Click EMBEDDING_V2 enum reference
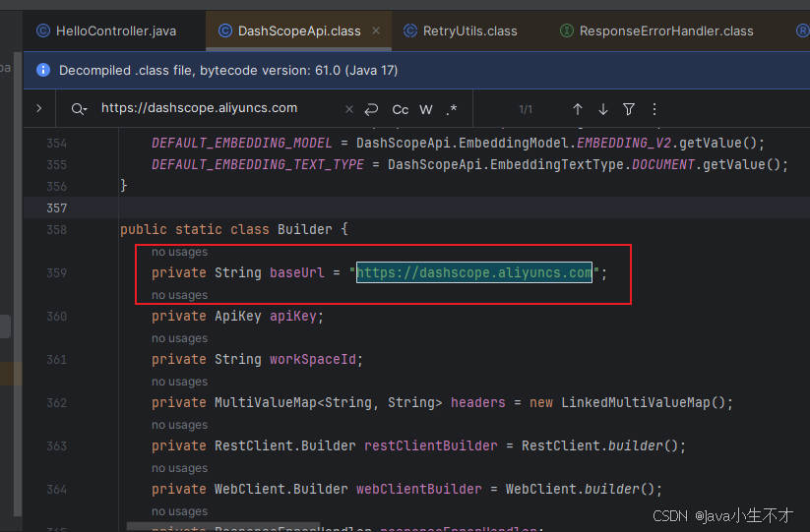The height and width of the screenshot is (532, 810). [624, 143]
